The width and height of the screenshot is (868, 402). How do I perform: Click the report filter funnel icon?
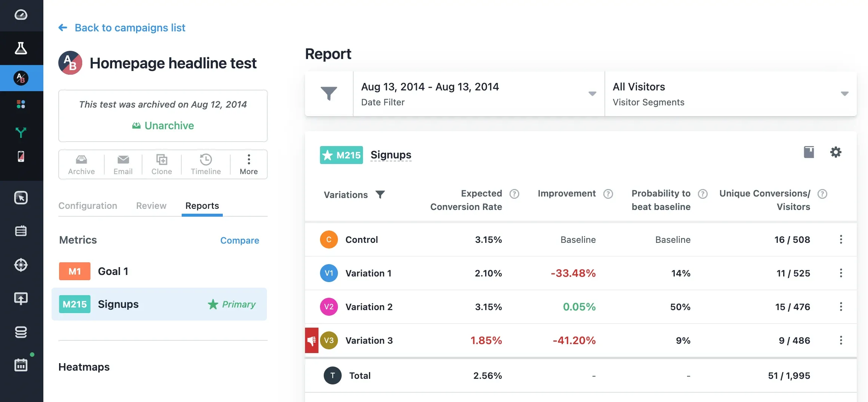click(x=329, y=93)
